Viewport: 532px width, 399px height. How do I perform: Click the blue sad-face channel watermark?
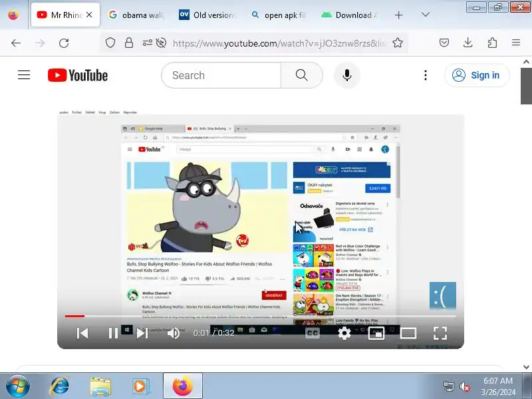pyautogui.click(x=443, y=296)
